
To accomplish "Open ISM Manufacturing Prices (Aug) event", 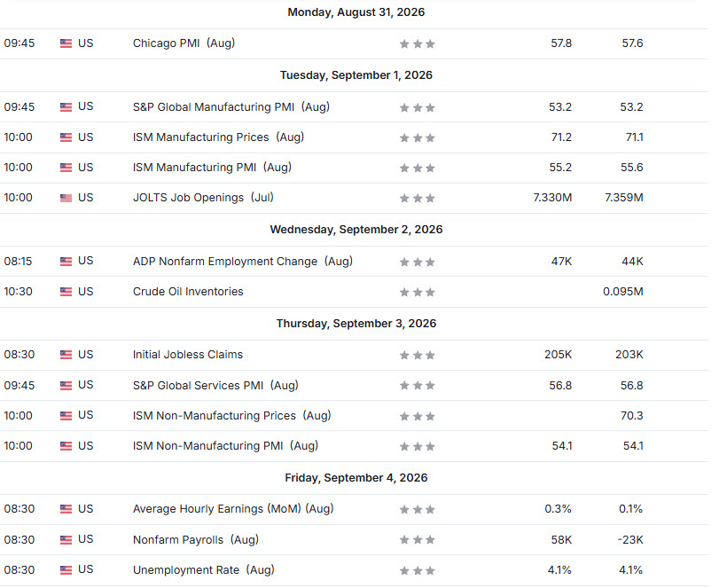I will (218, 137).
